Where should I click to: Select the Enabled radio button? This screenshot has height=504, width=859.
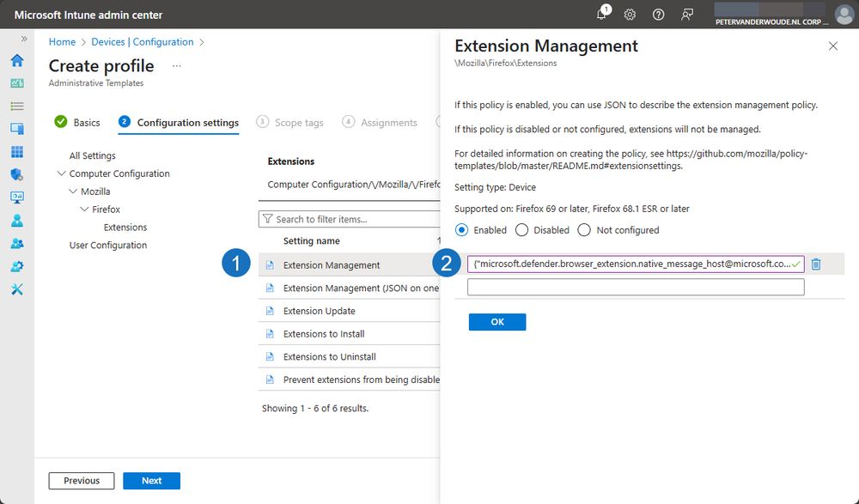click(x=462, y=230)
